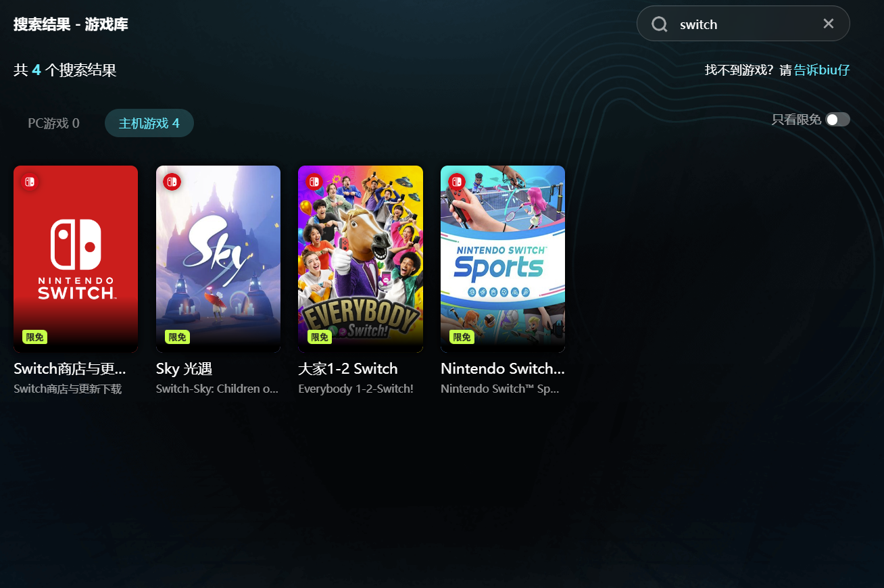
Task: Click the Switch badge on Sky cover
Action: pos(172,182)
